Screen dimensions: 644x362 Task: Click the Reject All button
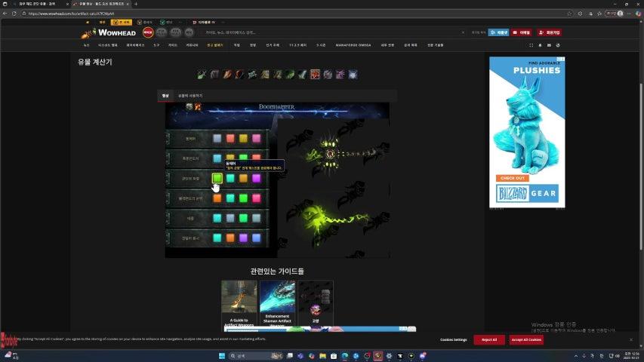pyautogui.click(x=489, y=339)
